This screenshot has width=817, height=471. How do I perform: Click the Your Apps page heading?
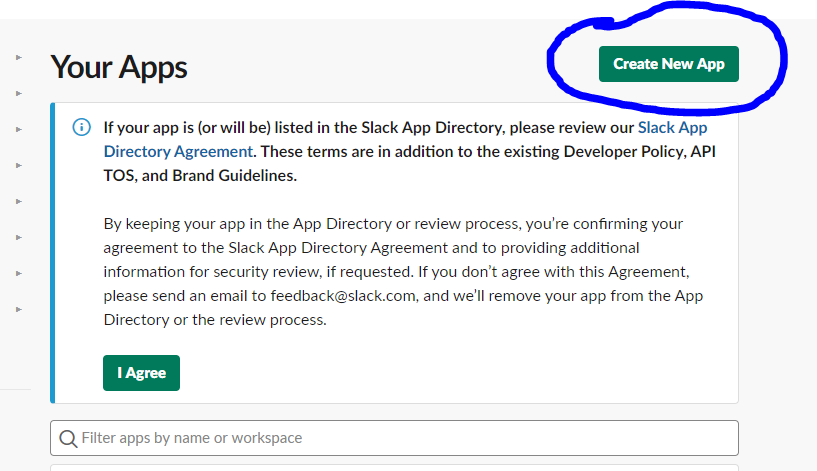119,68
